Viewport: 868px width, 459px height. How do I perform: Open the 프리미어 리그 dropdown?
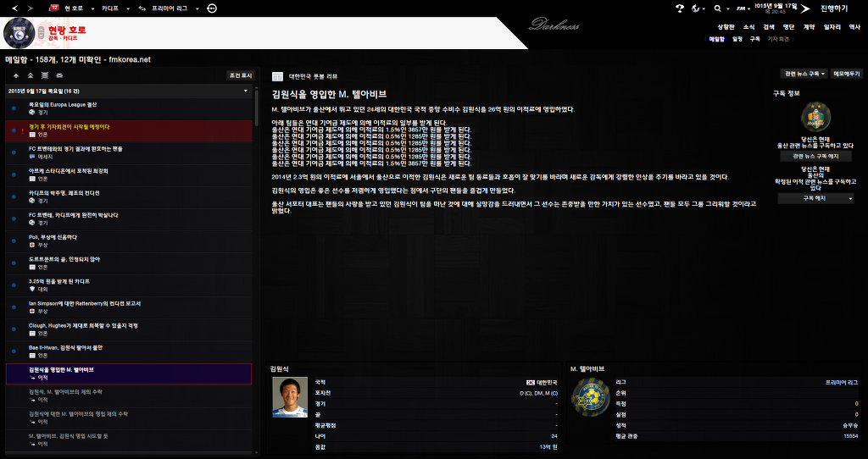(x=176, y=8)
